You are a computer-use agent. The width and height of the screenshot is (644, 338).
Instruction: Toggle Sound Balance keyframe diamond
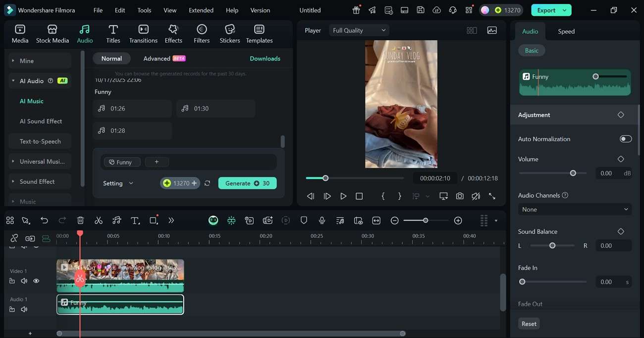click(x=621, y=231)
